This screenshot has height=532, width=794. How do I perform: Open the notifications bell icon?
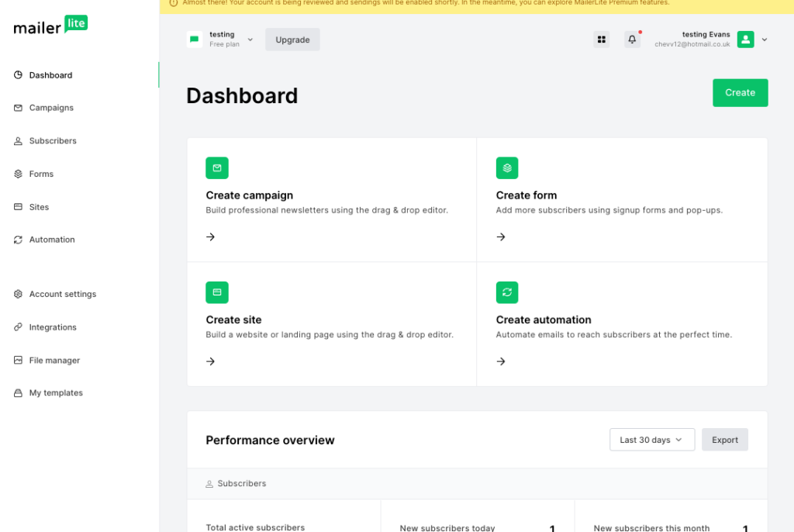coord(632,40)
